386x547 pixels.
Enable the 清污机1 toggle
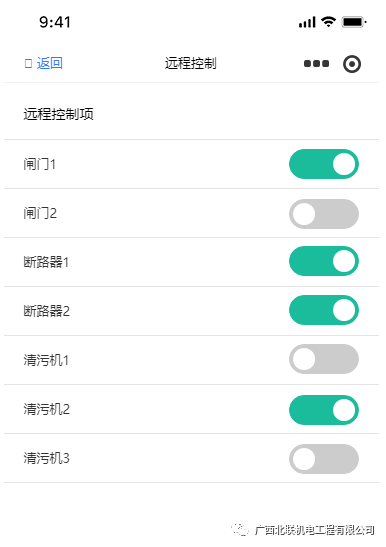click(324, 359)
